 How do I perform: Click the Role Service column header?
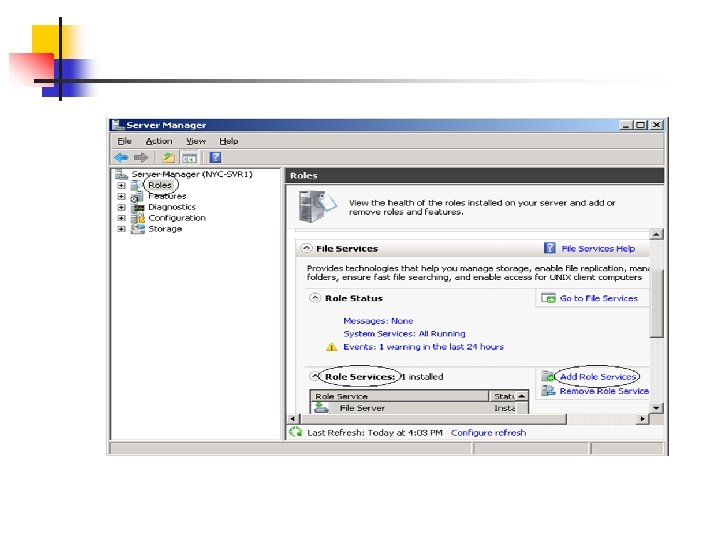(x=399, y=396)
